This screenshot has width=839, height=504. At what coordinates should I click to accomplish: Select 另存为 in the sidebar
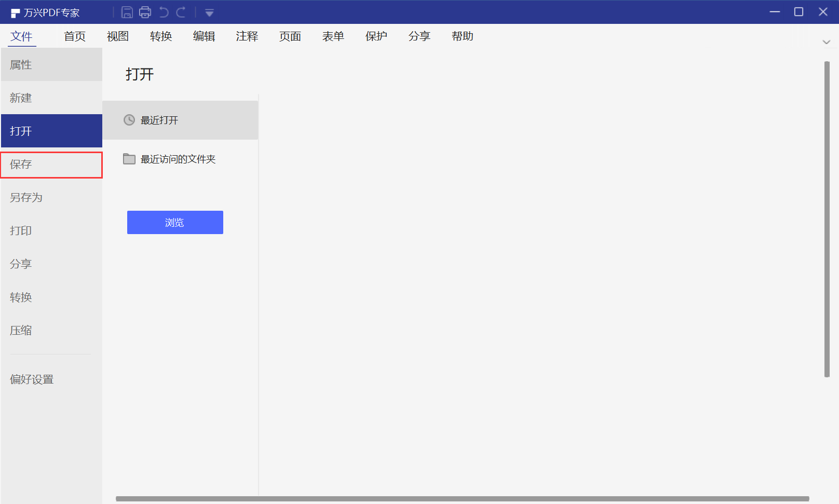pyautogui.click(x=25, y=197)
